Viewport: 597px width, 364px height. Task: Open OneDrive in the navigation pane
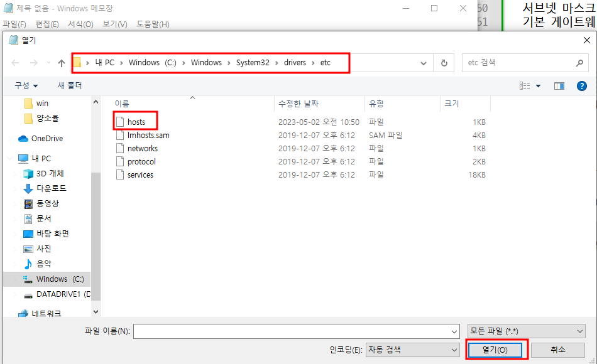pyautogui.click(x=47, y=139)
